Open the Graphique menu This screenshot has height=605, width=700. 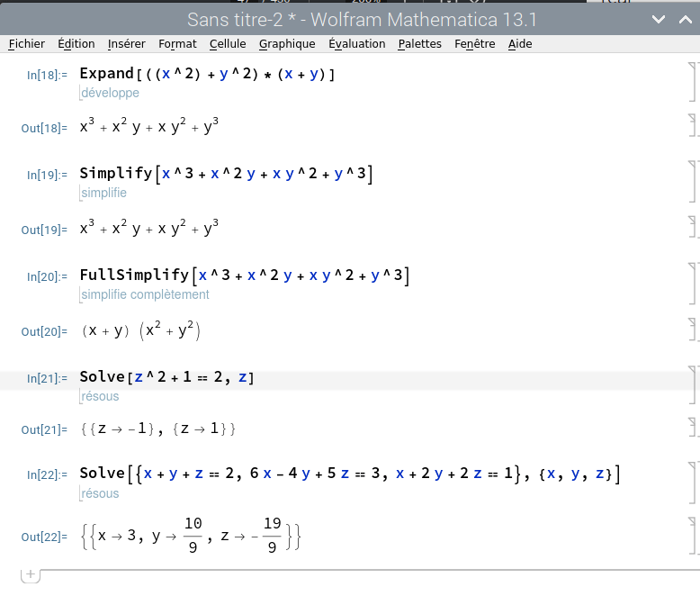[287, 43]
